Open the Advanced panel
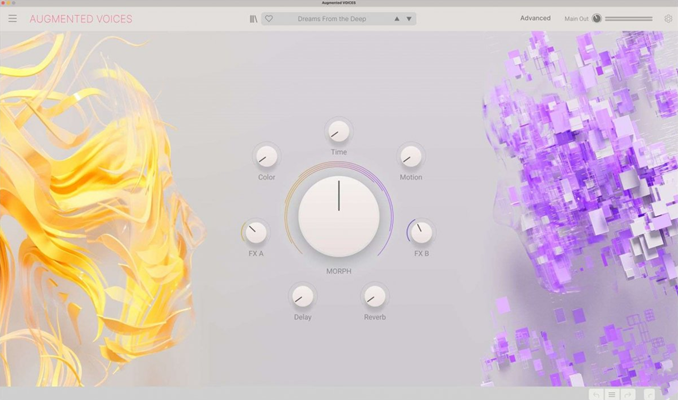The image size is (678, 400). [x=535, y=18]
